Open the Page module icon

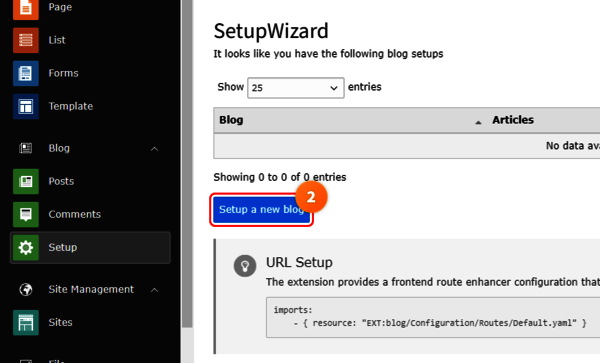(x=26, y=8)
